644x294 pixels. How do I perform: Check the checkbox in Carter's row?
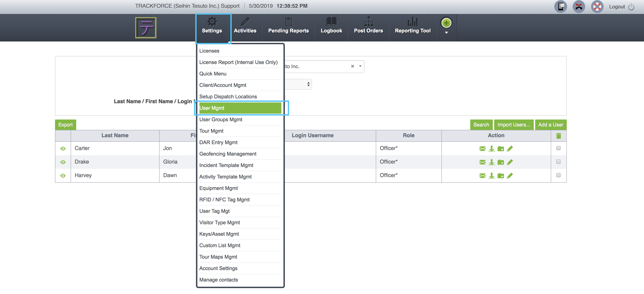[558, 148]
